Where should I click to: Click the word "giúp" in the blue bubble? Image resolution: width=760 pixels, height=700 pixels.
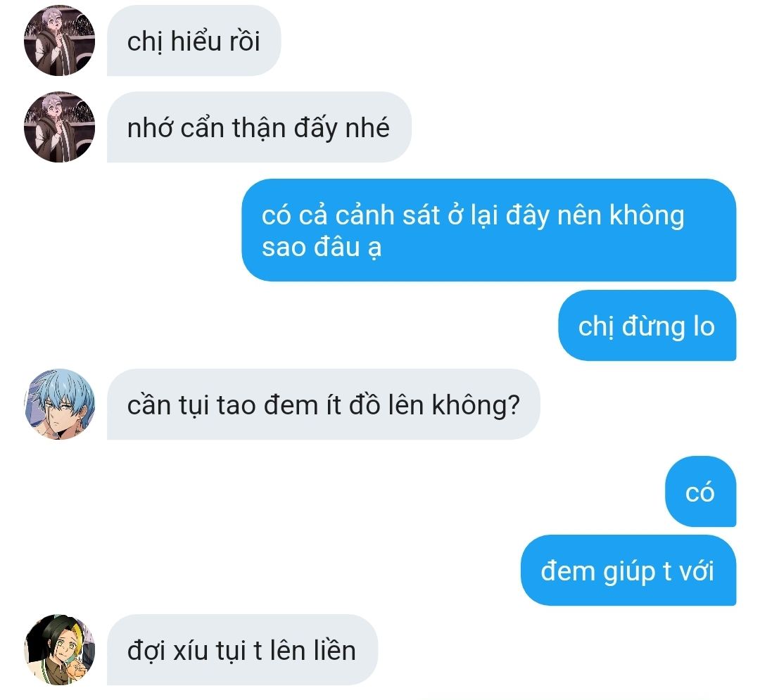click(x=630, y=572)
